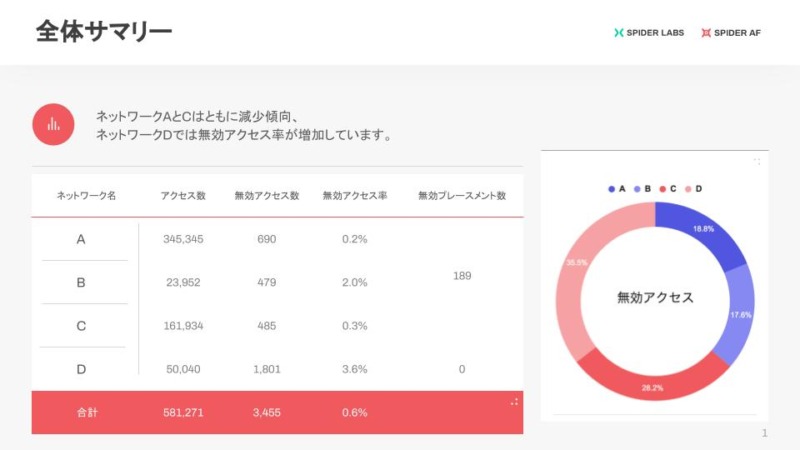Click the 0.3% rate cell
Screen dimensions: 800x450
(x=355, y=326)
